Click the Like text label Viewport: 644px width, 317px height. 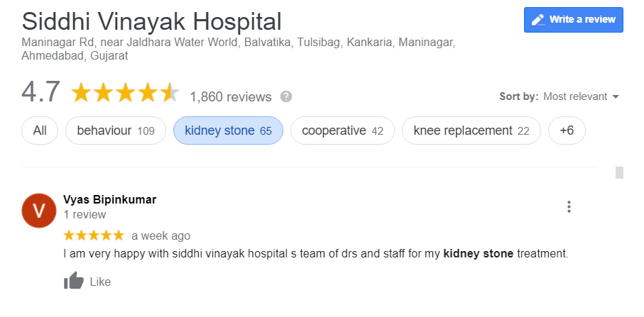click(100, 282)
